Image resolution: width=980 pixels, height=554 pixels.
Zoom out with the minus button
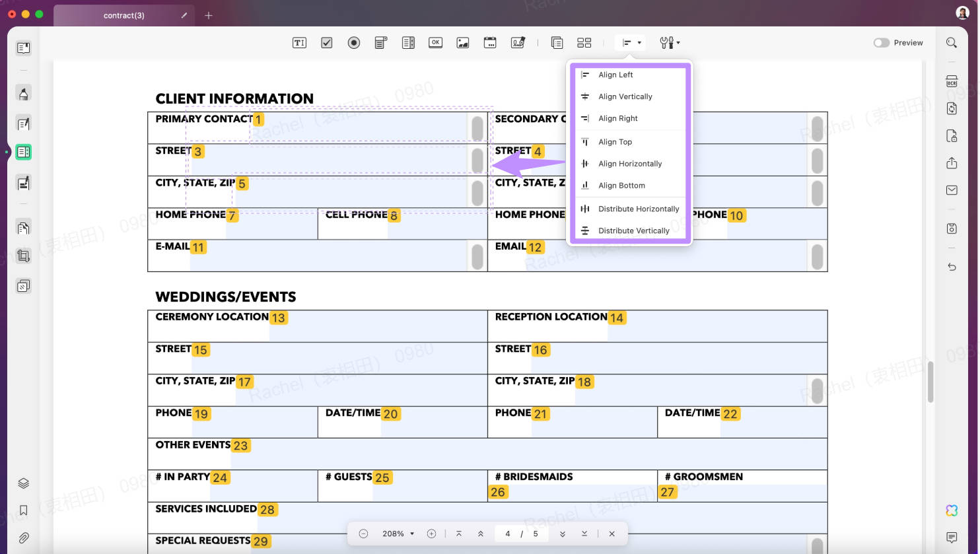363,534
